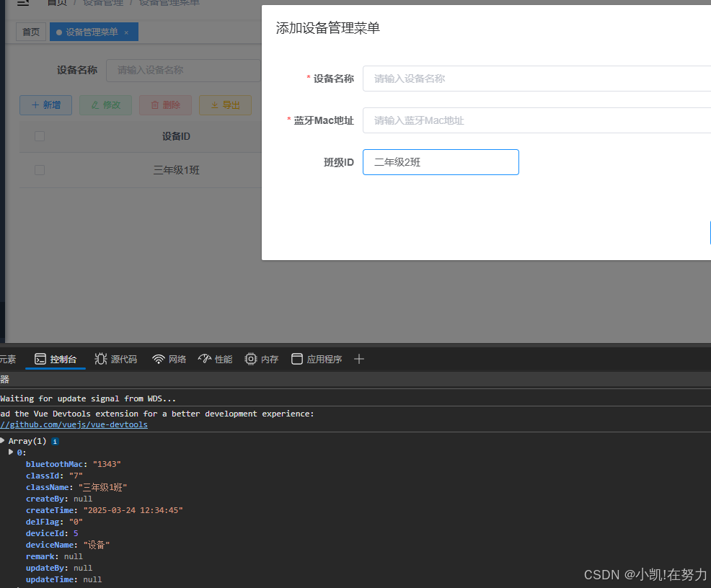This screenshot has height=588, width=711.
Task: Open the github vue-devtools link
Action: (x=74, y=425)
